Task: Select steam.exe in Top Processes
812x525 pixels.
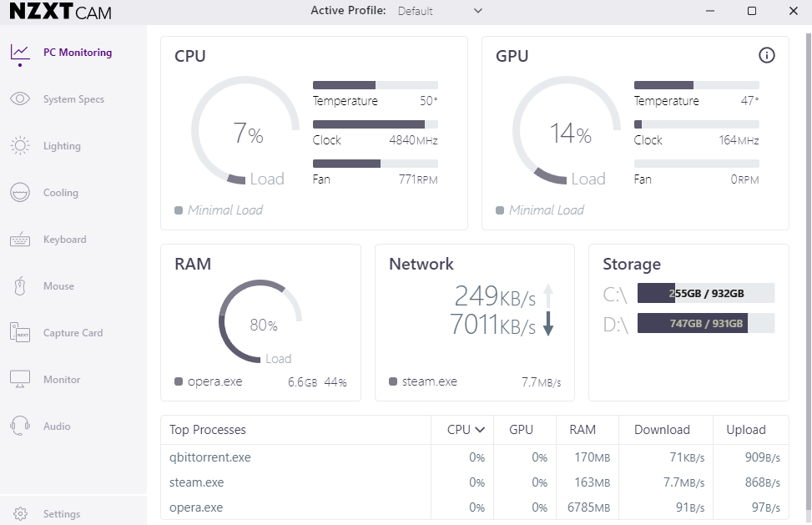Action: click(474, 482)
